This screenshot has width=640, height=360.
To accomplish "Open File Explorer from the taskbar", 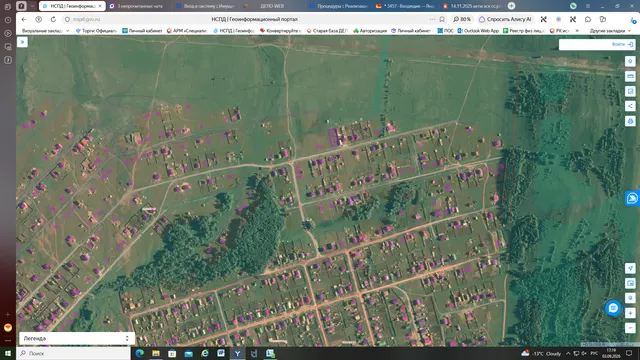I will pyautogui.click(x=156, y=353).
